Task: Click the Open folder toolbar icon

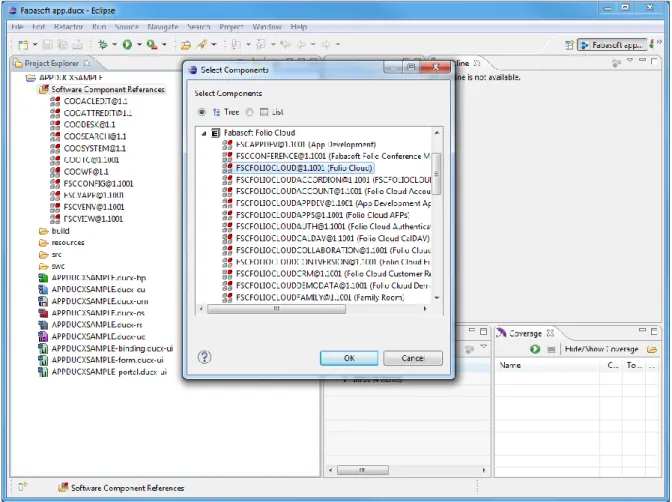Action: [186, 45]
